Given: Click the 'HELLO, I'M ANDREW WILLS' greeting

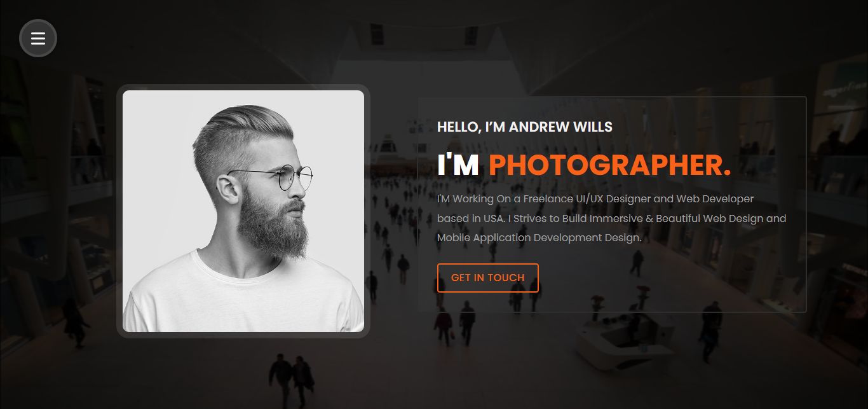Looking at the screenshot, I should point(525,127).
